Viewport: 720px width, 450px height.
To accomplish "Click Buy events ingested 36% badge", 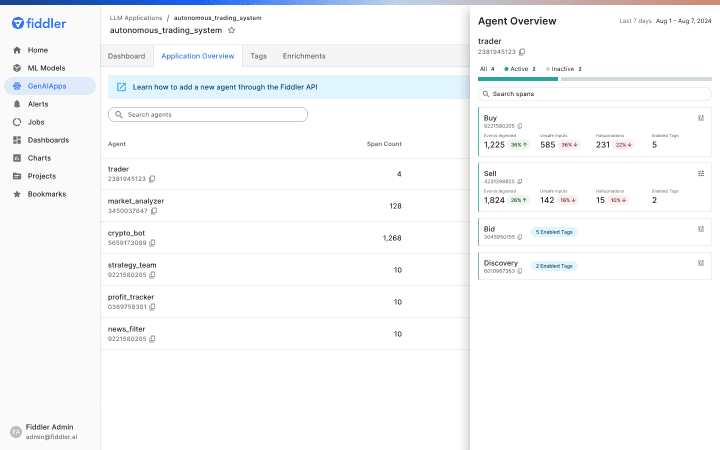I will 519,145.
